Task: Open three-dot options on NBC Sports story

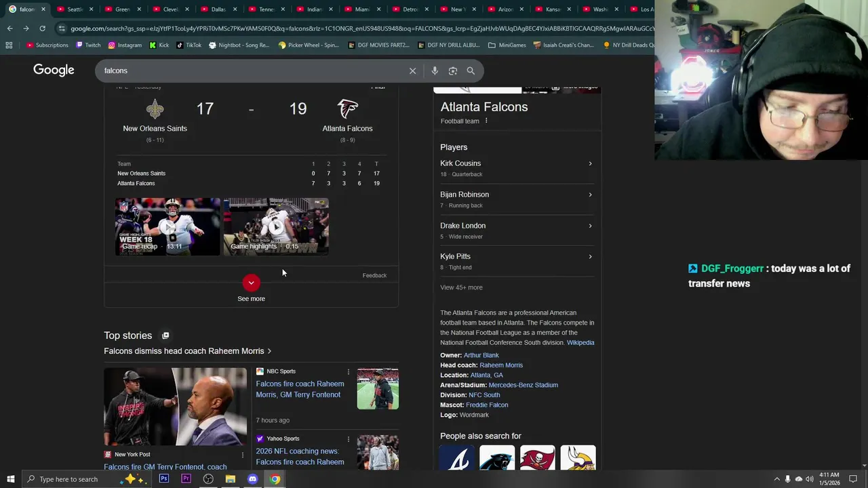Action: (x=349, y=371)
